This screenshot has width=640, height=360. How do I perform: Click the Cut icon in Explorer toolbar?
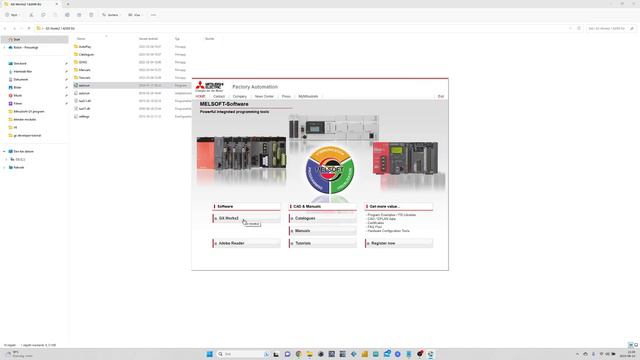point(31,15)
